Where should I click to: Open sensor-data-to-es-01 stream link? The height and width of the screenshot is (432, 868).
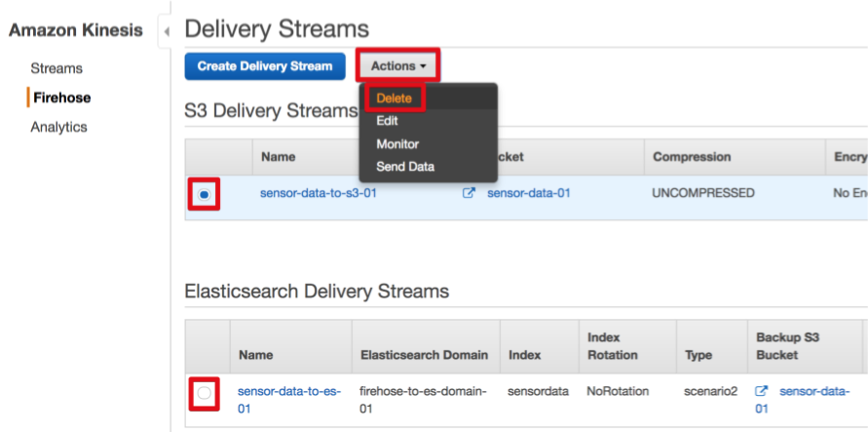point(289,400)
